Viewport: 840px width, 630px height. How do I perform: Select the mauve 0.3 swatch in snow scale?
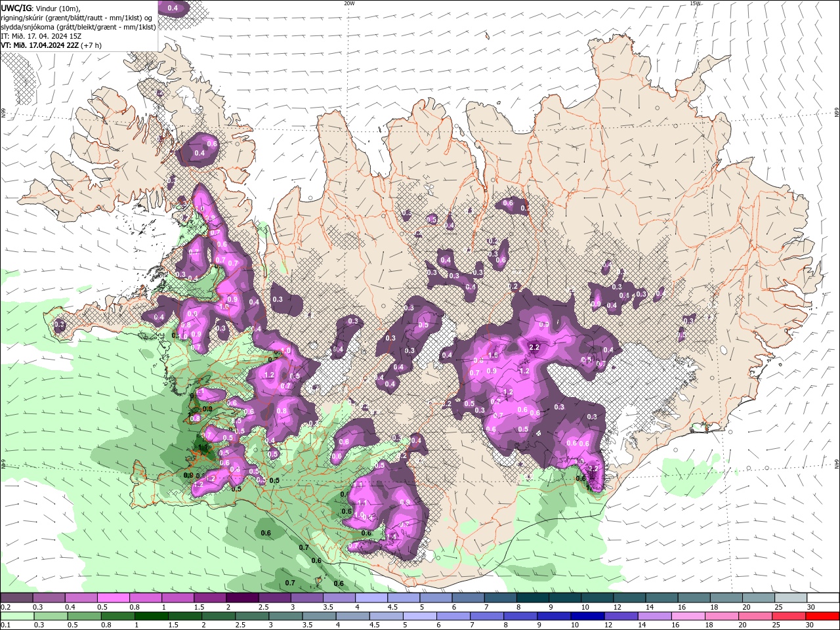(x=49, y=598)
